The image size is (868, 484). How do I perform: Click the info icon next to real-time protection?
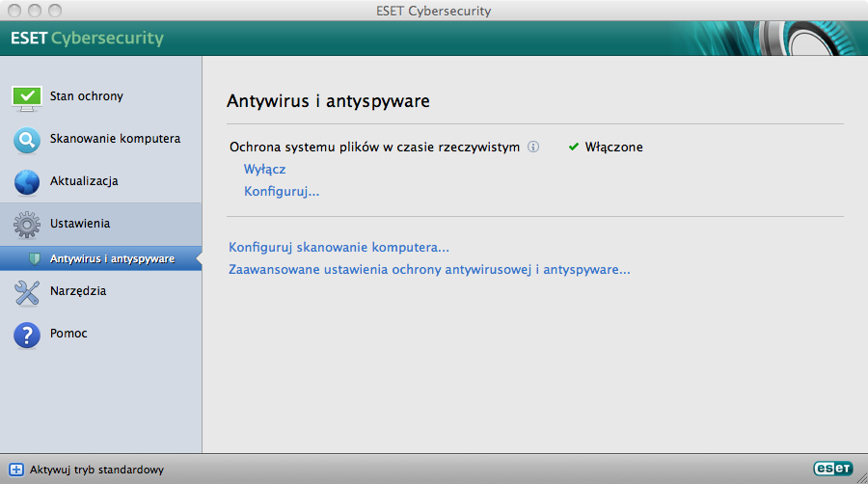[x=533, y=147]
